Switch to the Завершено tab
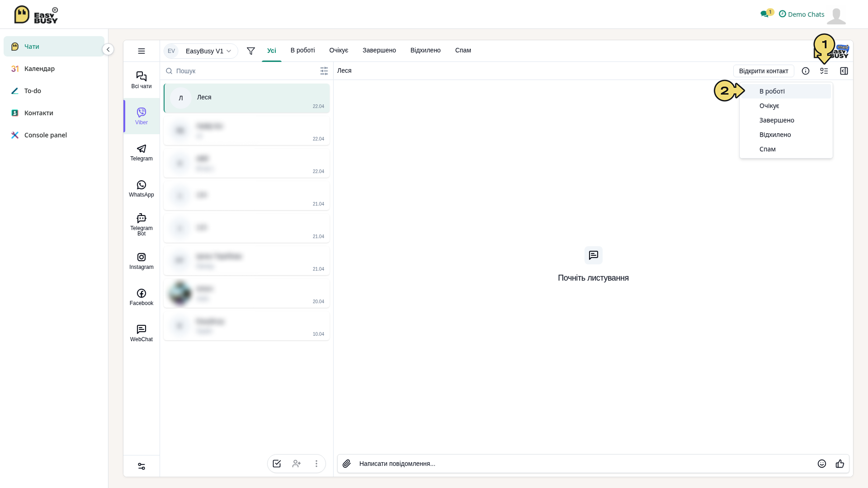Screen dimensions: 868x488 coord(379,50)
